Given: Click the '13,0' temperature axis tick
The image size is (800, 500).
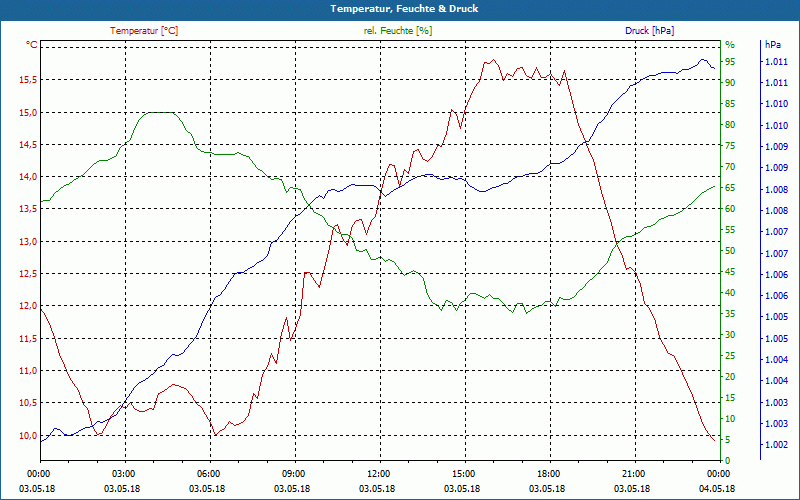Looking at the screenshot, I should coord(28,241).
